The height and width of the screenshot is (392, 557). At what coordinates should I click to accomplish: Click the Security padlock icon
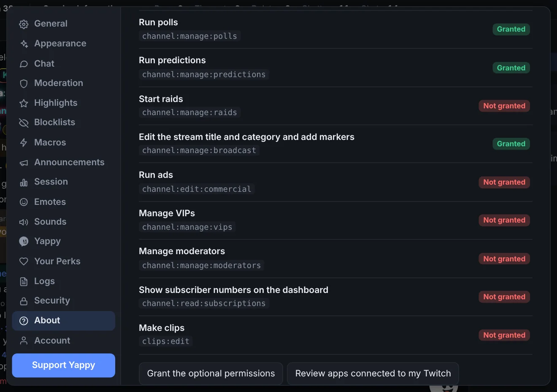24,301
